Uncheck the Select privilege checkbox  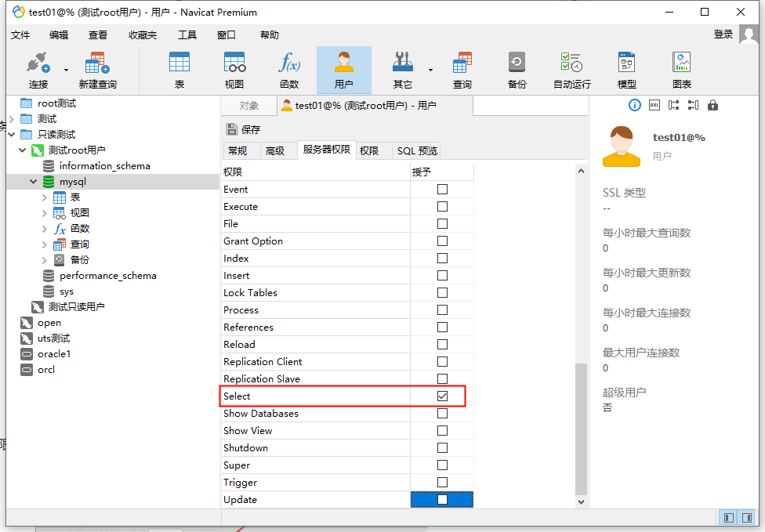pos(443,396)
